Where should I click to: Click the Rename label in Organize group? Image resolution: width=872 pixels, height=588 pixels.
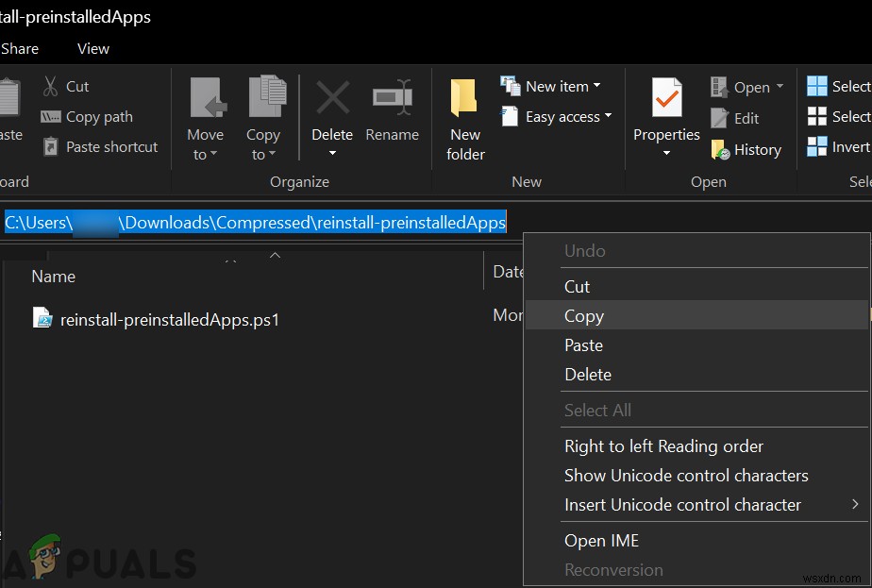click(392, 135)
